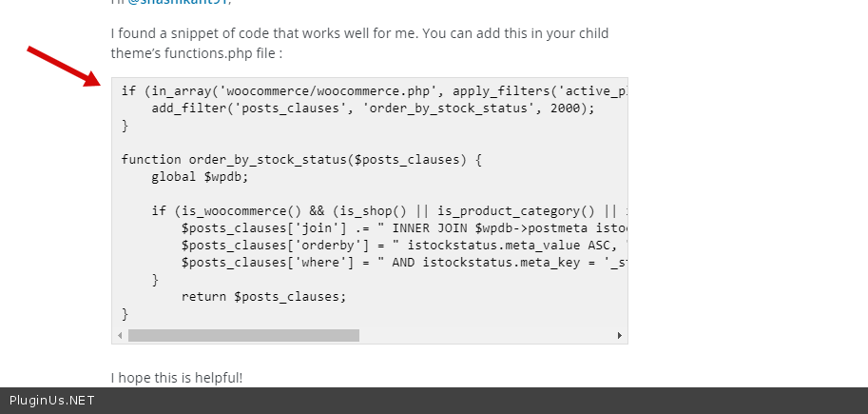
Task: Click the code block's right scroll arrow
Action: point(620,336)
